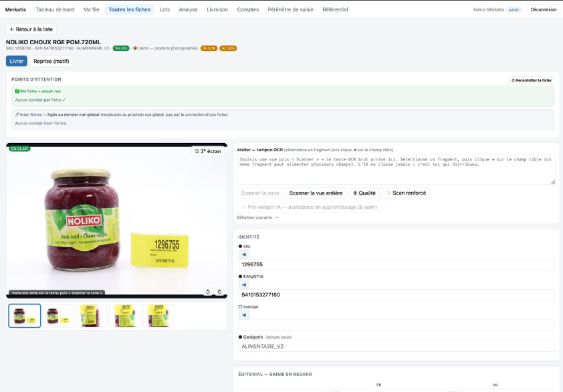The width and height of the screenshot is (563, 392).
Task: Click Pré-remplir IA button
Action: [309, 207]
